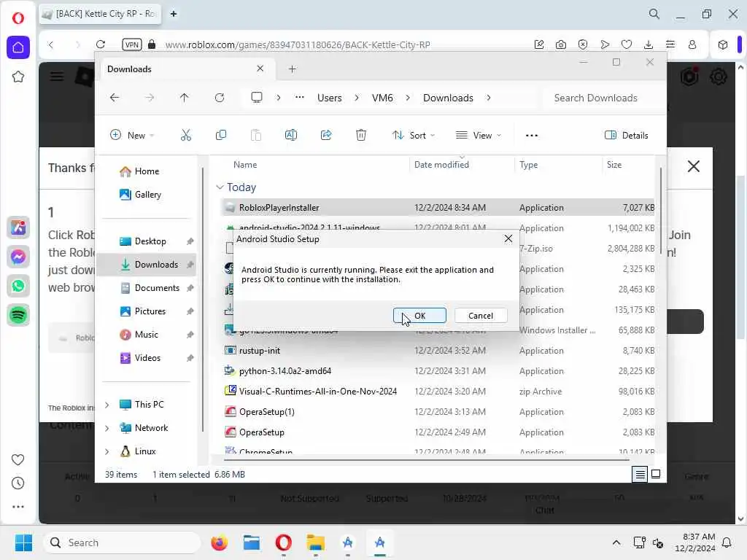The height and width of the screenshot is (560, 747).
Task: Collapse the Today group
Action: point(220,187)
